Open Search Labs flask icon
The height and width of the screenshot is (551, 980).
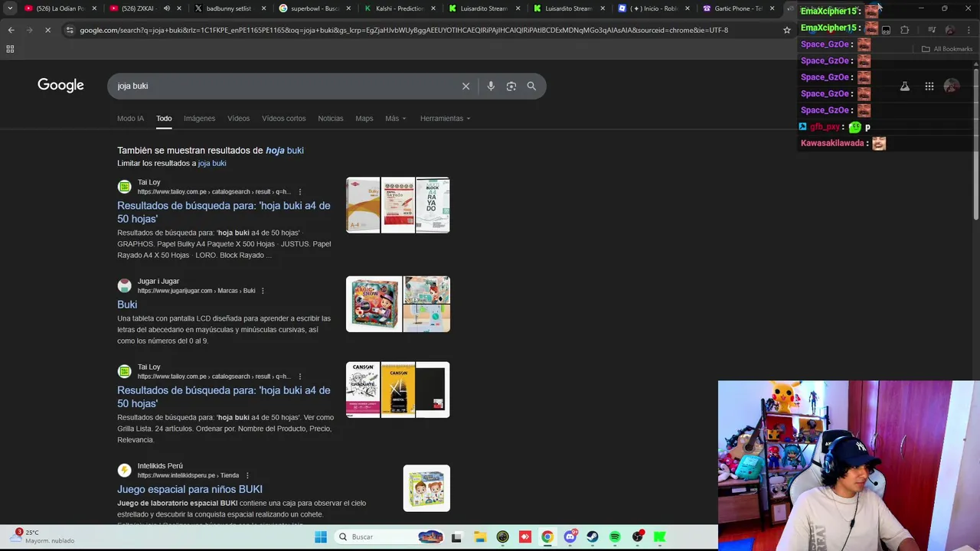[x=904, y=86]
